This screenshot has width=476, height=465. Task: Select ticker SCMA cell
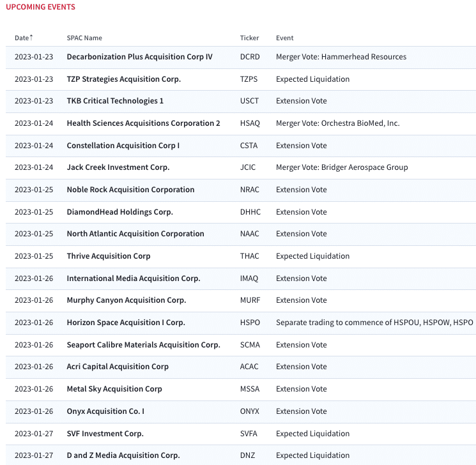click(x=250, y=345)
